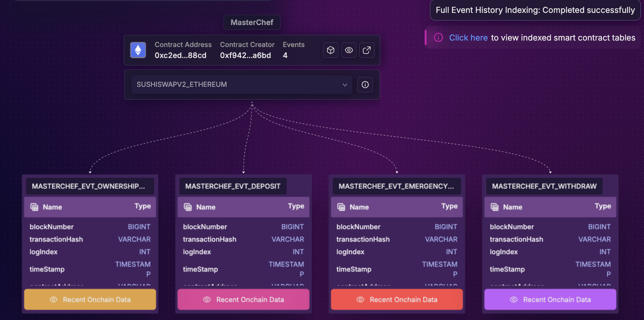
Task: Click table icon in MASTERCHEF_EVT_OWNERSHIP header
Action: click(34, 207)
